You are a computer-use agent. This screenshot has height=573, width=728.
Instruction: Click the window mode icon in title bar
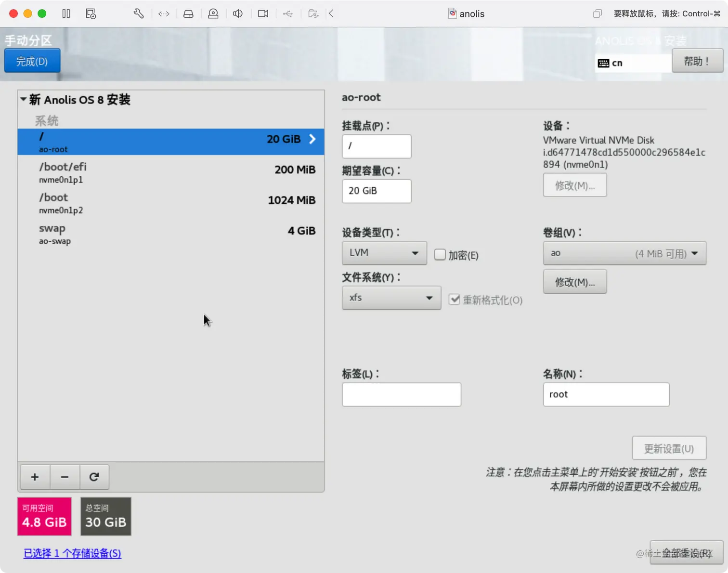coord(597,13)
